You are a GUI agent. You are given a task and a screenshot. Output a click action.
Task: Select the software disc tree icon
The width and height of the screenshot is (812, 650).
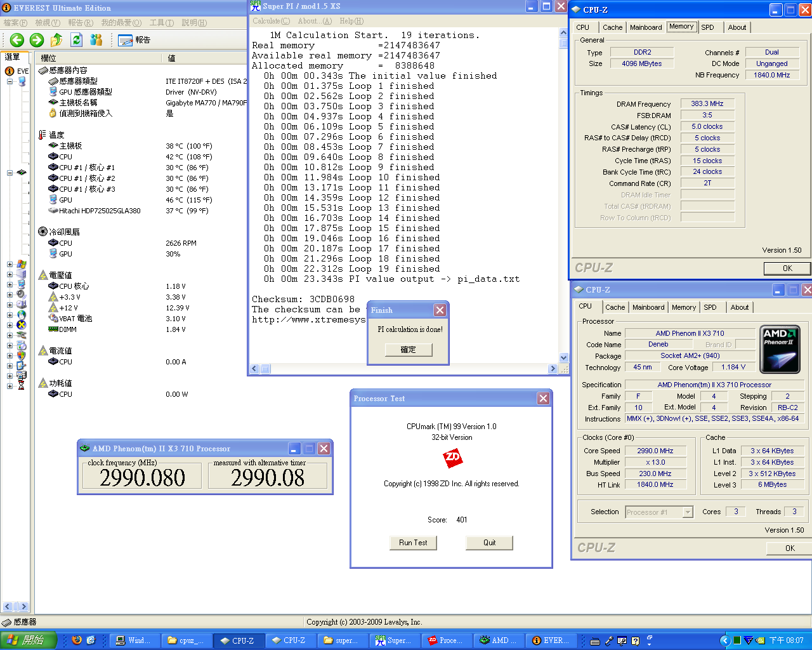pyautogui.click(x=22, y=345)
